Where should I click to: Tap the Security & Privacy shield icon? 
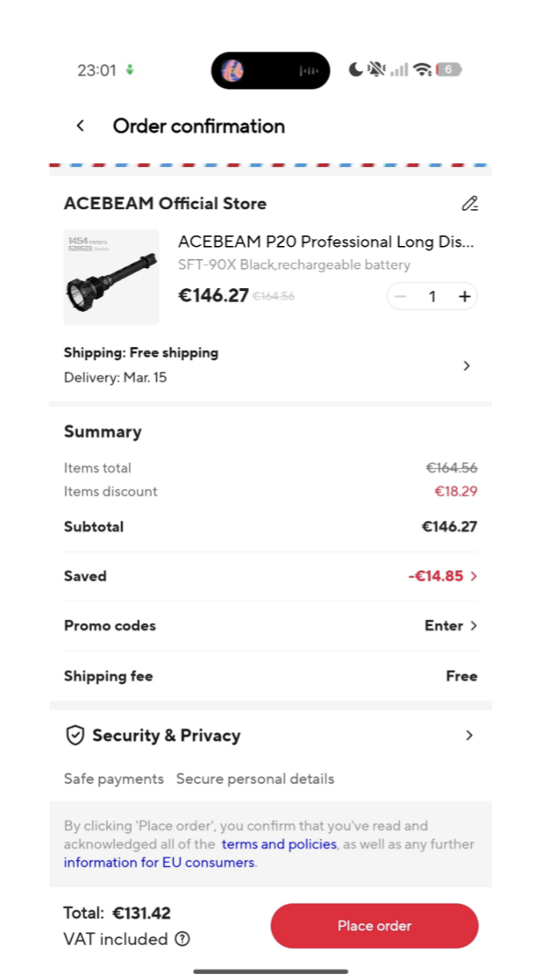click(x=75, y=736)
